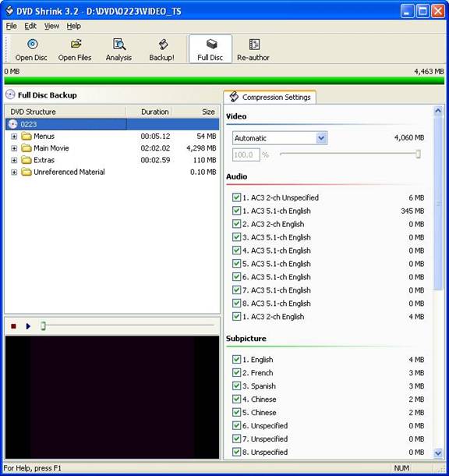
Task: Click the Extras folder icon
Action: pyautogui.click(x=27, y=160)
